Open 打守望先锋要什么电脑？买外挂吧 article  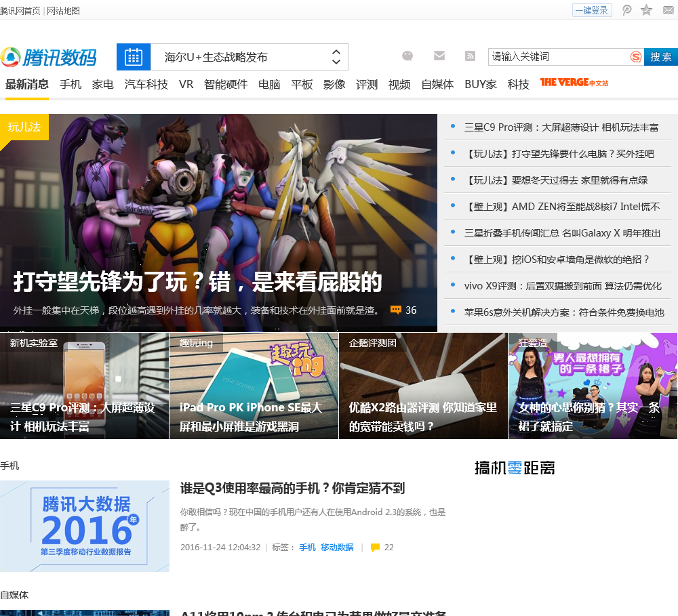click(x=559, y=154)
